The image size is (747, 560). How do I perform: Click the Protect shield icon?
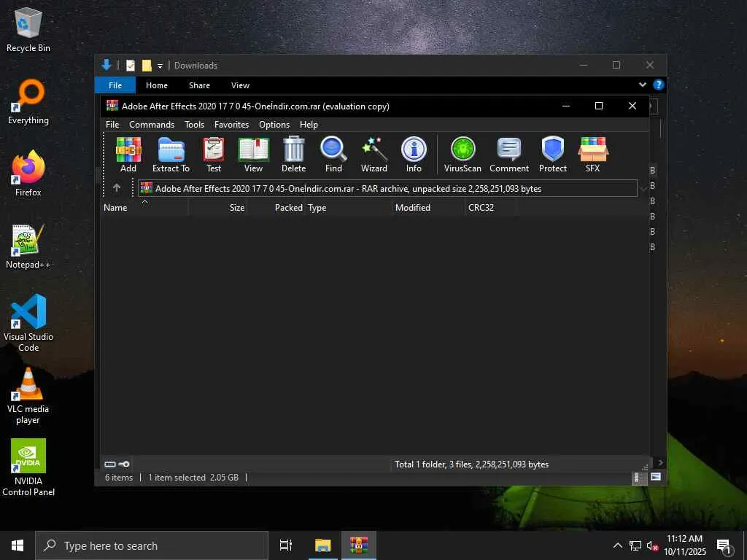click(x=553, y=155)
